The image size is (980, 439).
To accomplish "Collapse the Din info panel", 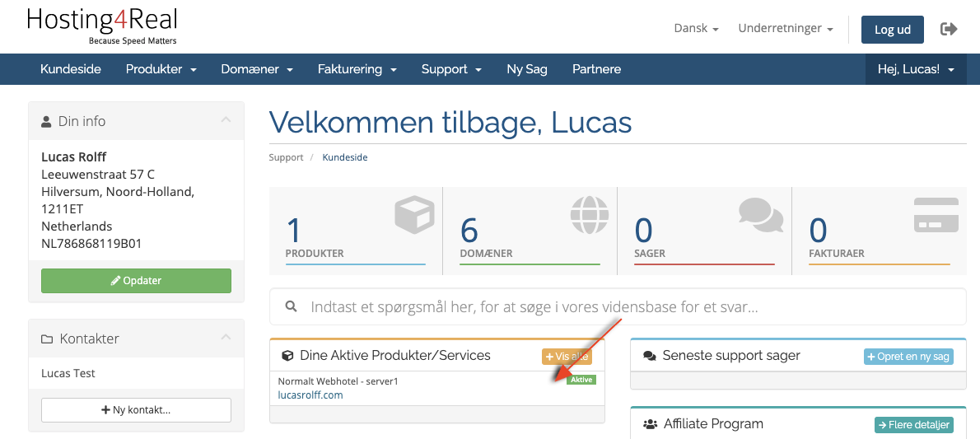I will coord(226,119).
